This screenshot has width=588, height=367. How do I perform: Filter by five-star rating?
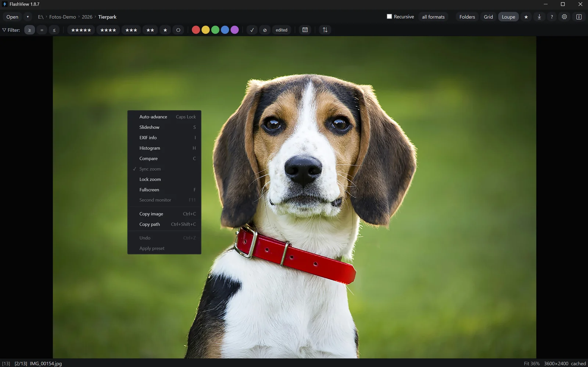click(x=81, y=30)
